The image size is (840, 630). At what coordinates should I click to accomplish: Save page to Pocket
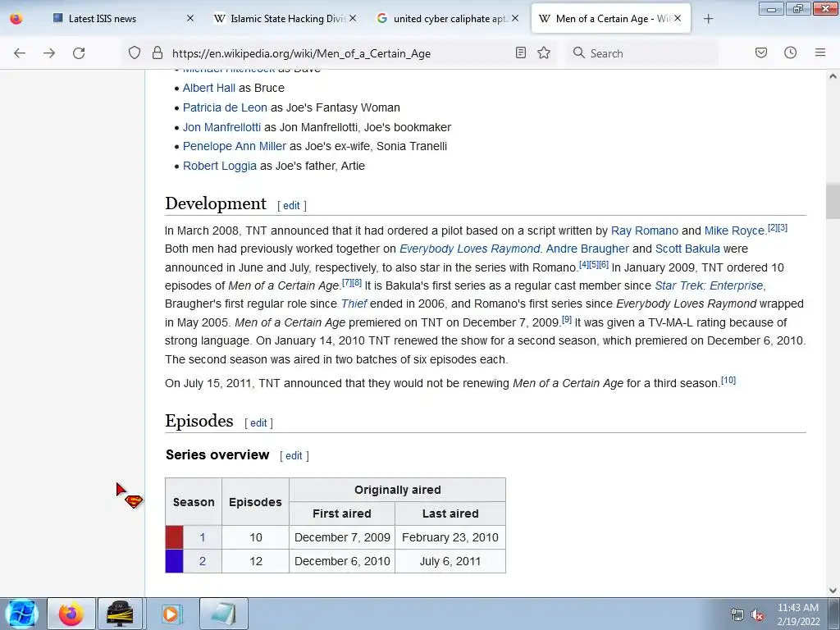(x=760, y=52)
